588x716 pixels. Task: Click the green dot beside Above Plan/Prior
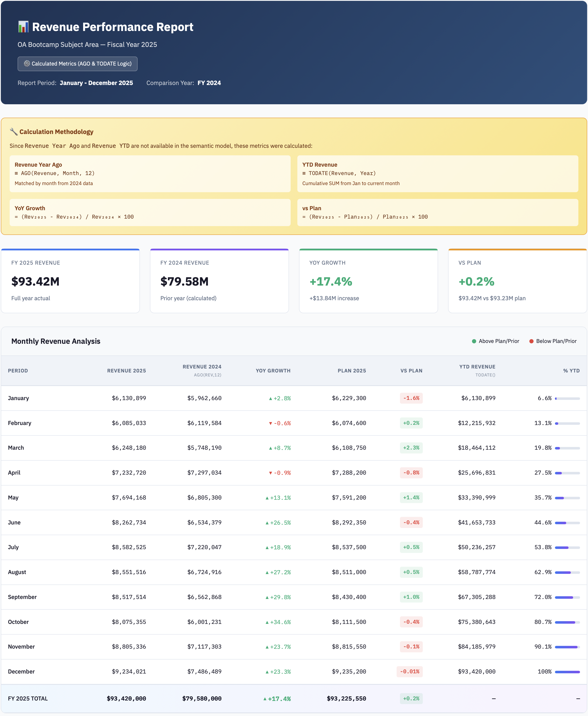click(475, 341)
